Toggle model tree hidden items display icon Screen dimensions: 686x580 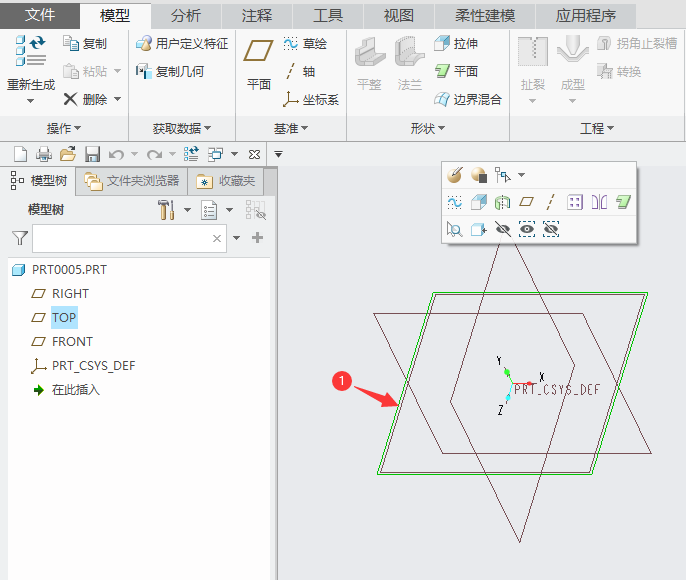[256, 210]
